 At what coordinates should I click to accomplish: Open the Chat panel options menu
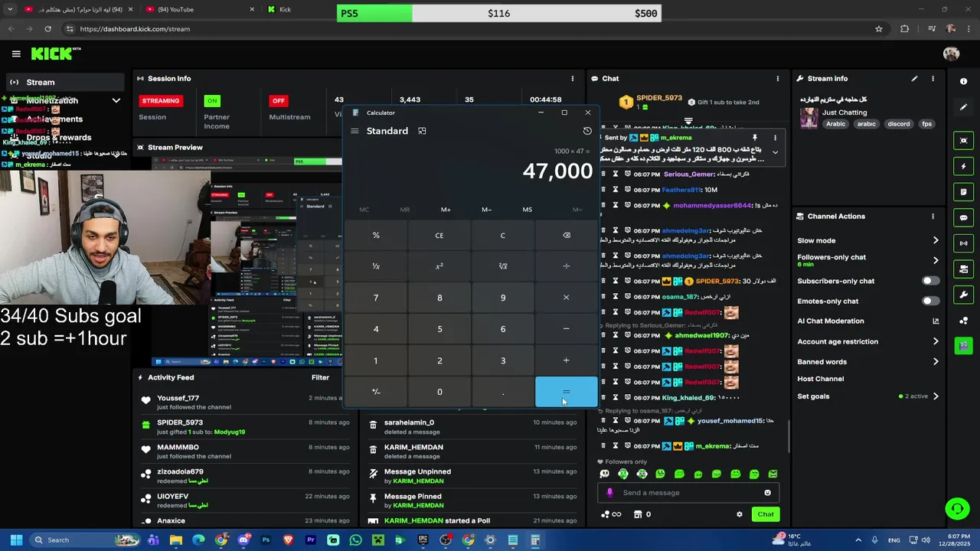[777, 78]
